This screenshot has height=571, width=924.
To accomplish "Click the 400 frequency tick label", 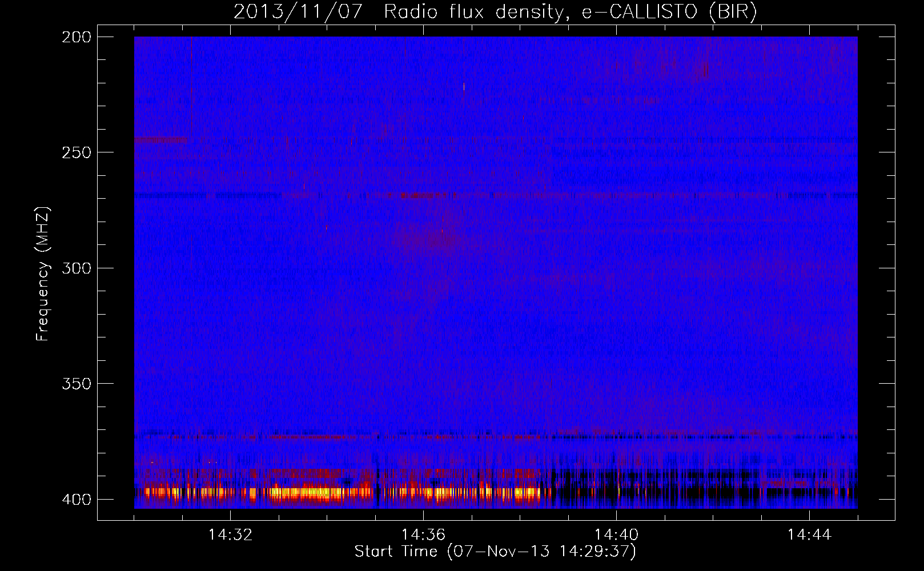I will pos(77,499).
